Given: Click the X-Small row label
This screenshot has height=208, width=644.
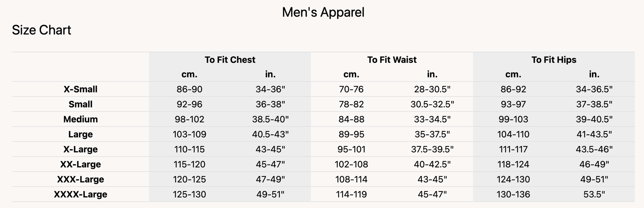Looking at the screenshot, I should tap(80, 89).
